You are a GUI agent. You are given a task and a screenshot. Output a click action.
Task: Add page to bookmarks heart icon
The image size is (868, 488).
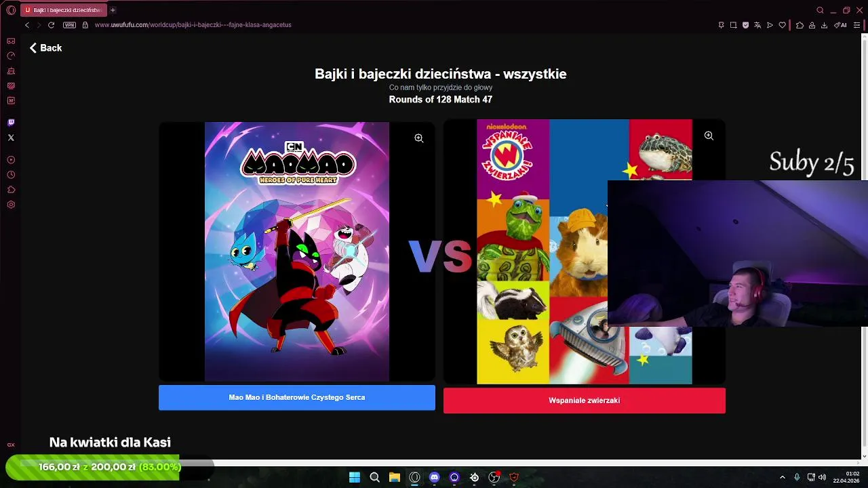pyautogui.click(x=782, y=25)
